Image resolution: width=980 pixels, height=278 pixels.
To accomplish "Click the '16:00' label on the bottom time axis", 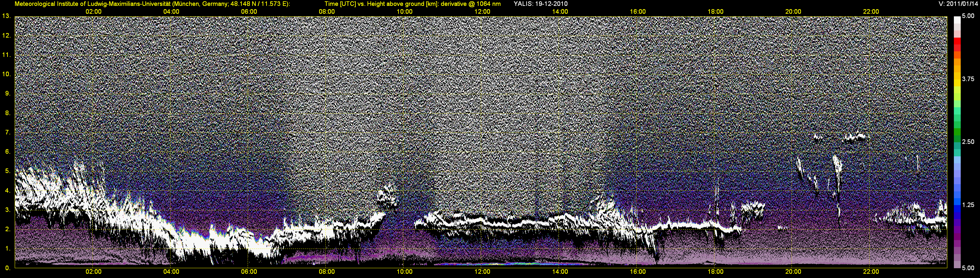I will [x=638, y=272].
